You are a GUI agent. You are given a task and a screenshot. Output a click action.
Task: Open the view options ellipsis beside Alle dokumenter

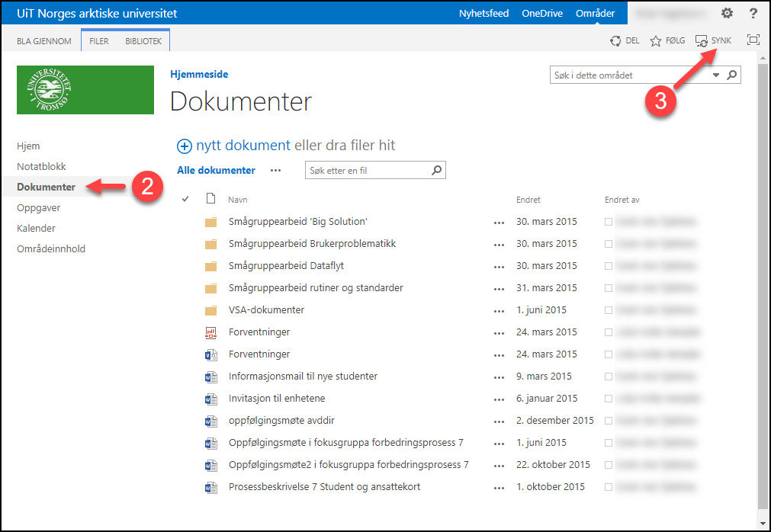coord(275,171)
